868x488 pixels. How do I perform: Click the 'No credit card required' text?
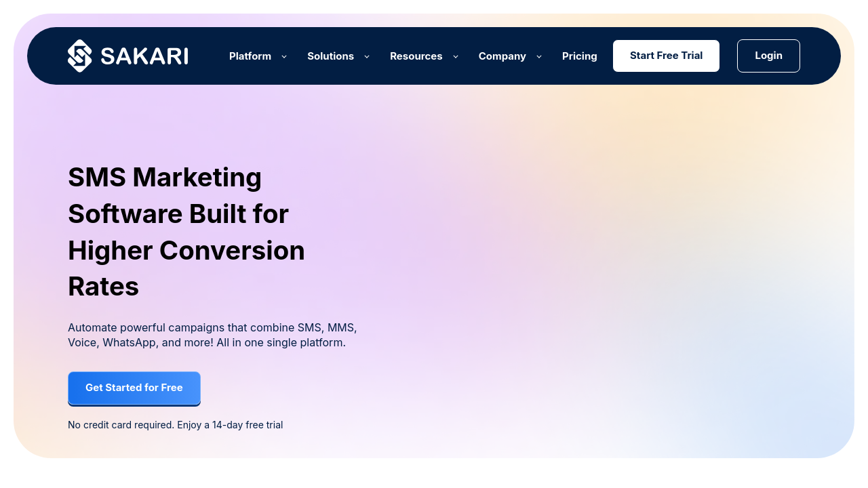[121, 425]
